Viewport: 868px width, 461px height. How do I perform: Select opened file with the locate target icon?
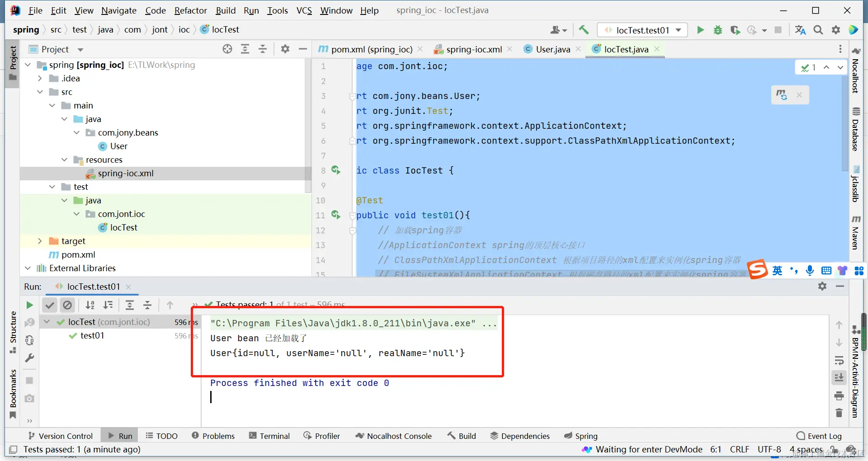click(x=227, y=49)
